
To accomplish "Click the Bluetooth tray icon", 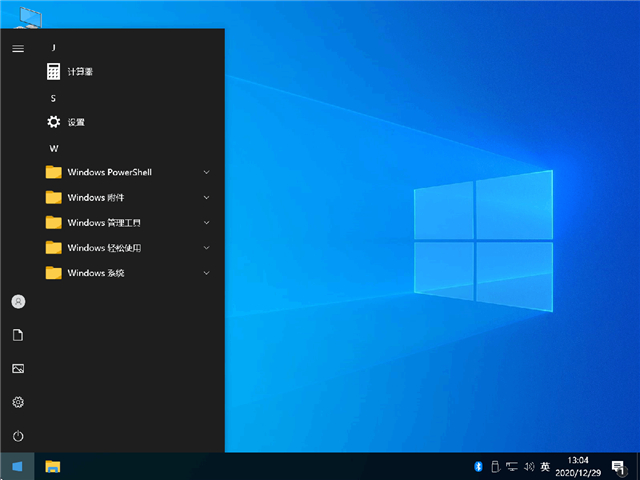I will click(478, 466).
